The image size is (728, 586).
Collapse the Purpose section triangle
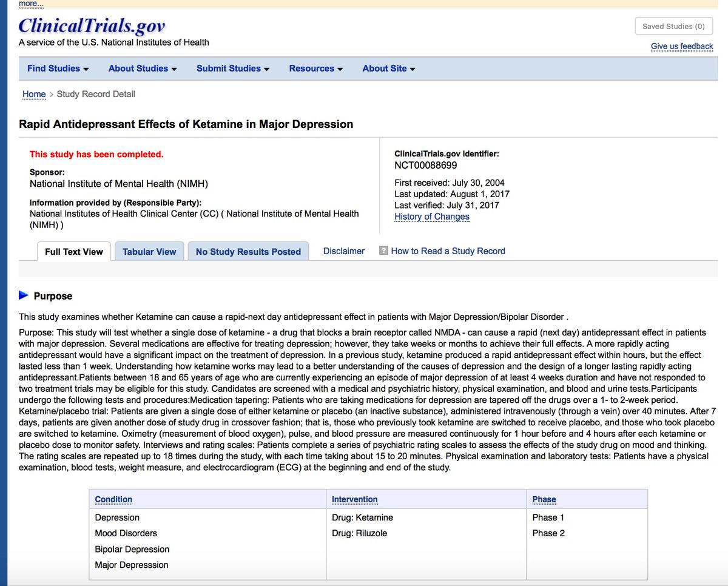click(24, 295)
